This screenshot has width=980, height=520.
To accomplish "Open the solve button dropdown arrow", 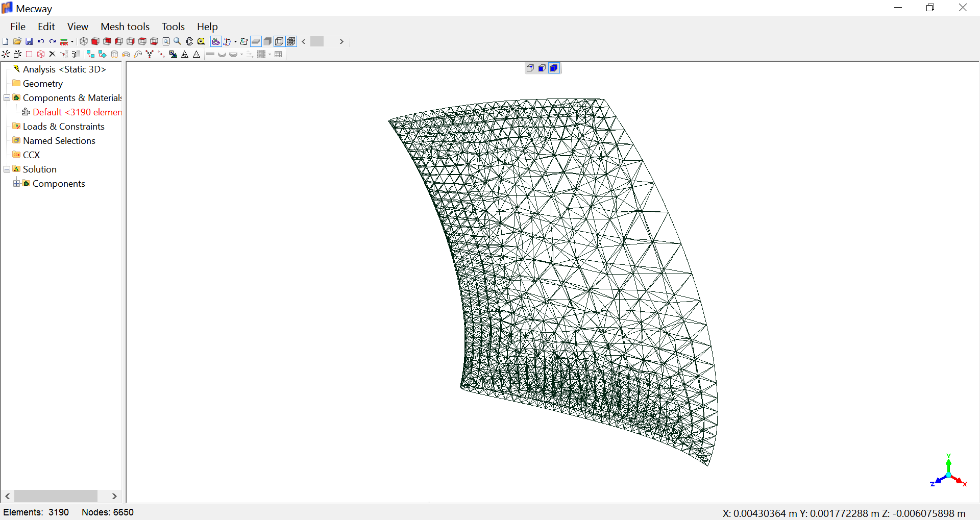I will pyautogui.click(x=72, y=42).
